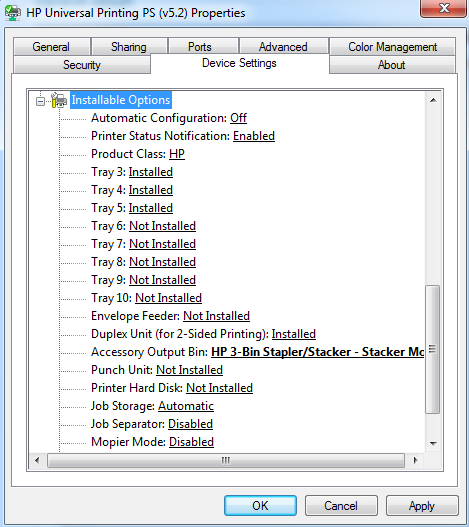Change Product Class value HP
469x527 pixels.
point(177,154)
